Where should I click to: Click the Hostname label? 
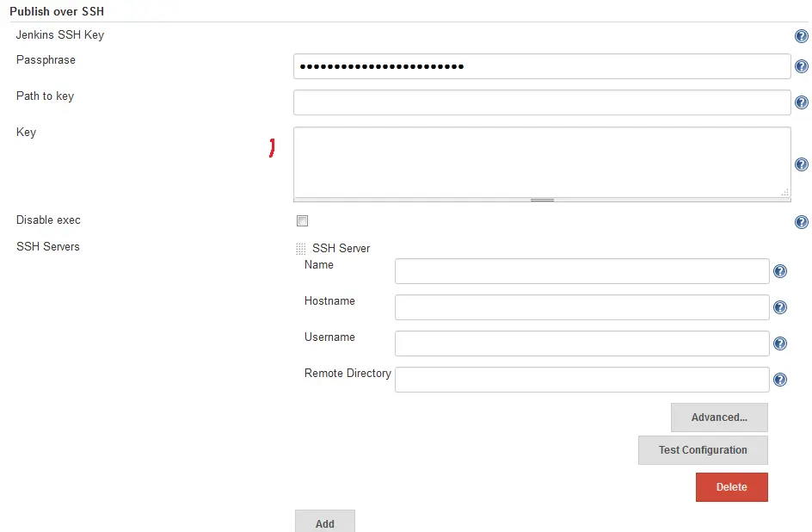pos(329,301)
